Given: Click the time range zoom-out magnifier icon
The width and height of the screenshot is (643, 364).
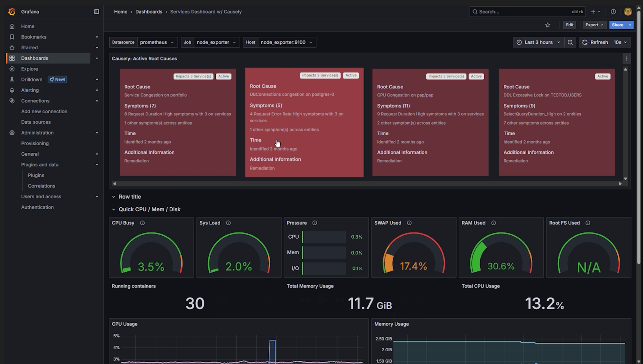Looking at the screenshot, I should point(570,42).
